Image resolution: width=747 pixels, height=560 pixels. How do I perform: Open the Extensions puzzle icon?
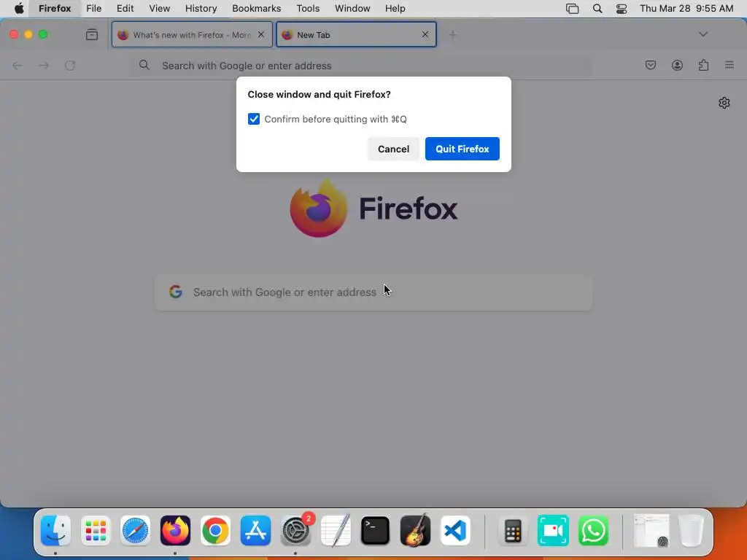(x=703, y=65)
